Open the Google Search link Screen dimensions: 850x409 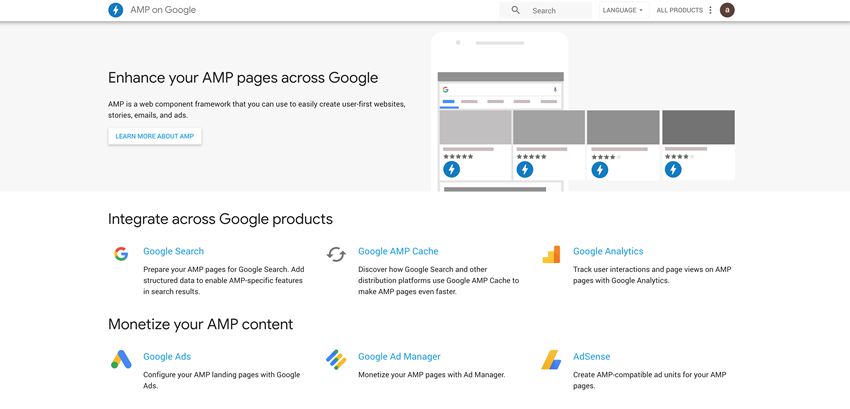click(x=173, y=251)
